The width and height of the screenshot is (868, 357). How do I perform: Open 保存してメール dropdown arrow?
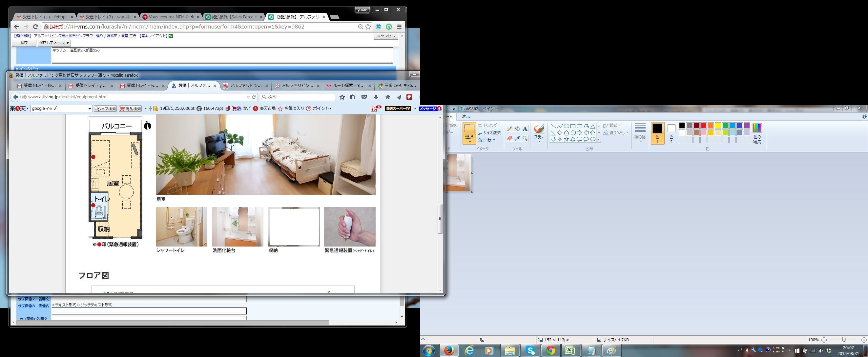coord(68,43)
